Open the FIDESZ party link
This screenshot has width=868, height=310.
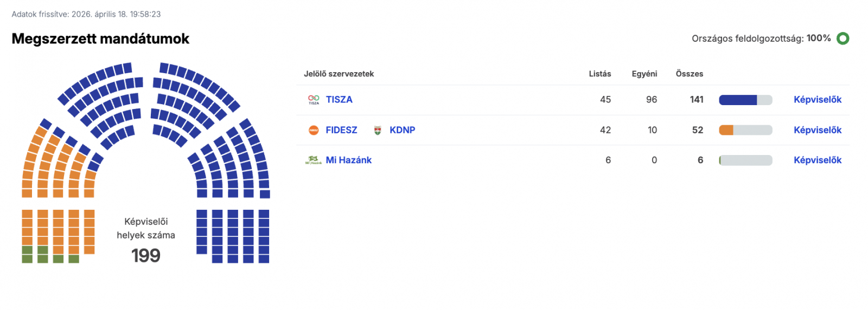[341, 130]
